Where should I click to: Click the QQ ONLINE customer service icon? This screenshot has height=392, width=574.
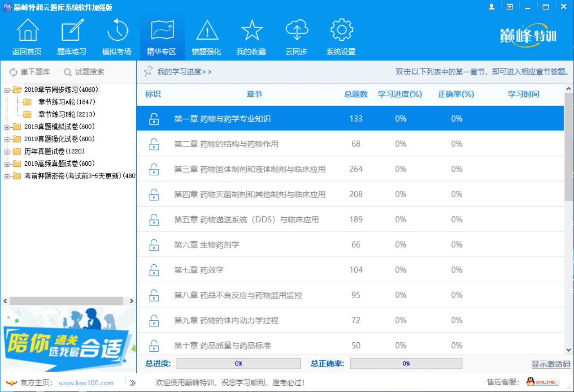point(543,382)
